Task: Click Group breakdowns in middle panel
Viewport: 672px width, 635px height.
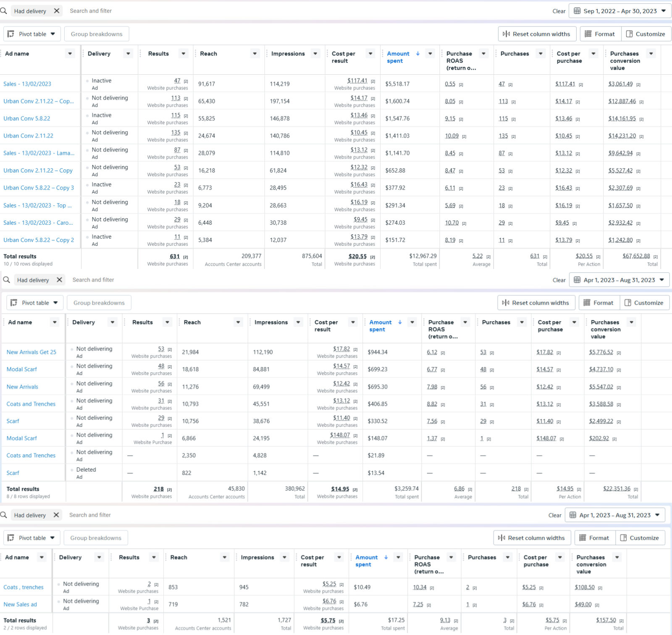Action: pyautogui.click(x=99, y=303)
